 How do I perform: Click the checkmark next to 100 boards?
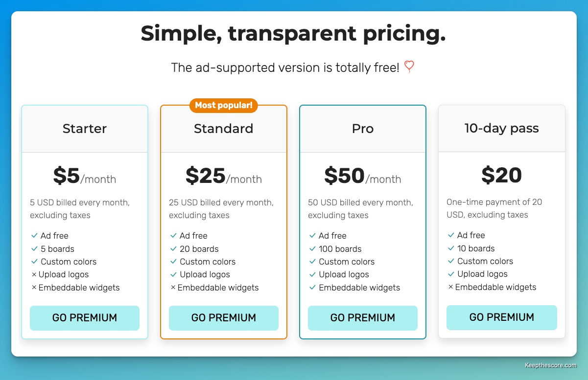[312, 249]
